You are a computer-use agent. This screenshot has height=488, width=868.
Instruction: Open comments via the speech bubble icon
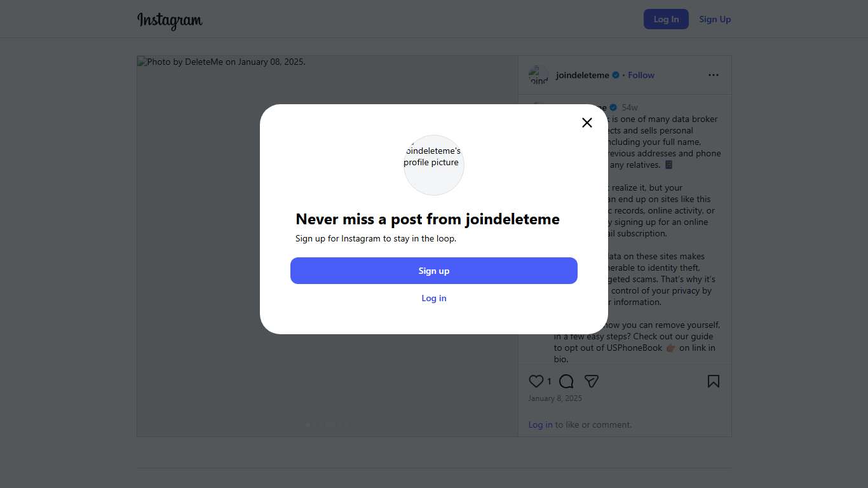[x=566, y=381]
